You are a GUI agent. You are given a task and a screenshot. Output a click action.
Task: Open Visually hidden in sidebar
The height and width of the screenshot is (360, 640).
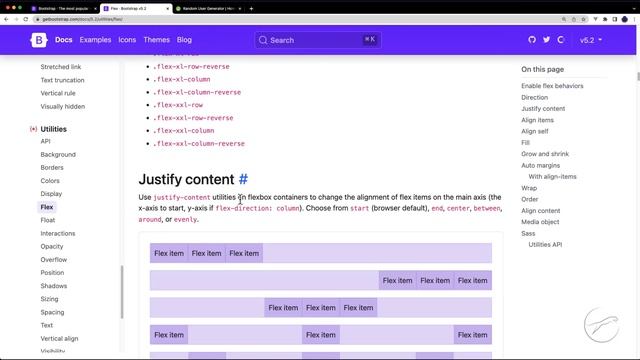click(63, 106)
